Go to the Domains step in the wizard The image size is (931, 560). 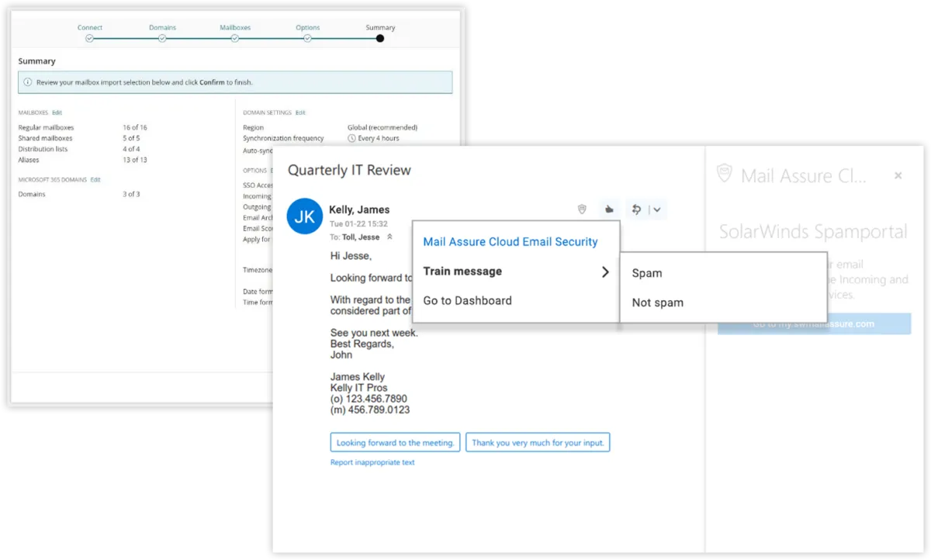pos(162,28)
